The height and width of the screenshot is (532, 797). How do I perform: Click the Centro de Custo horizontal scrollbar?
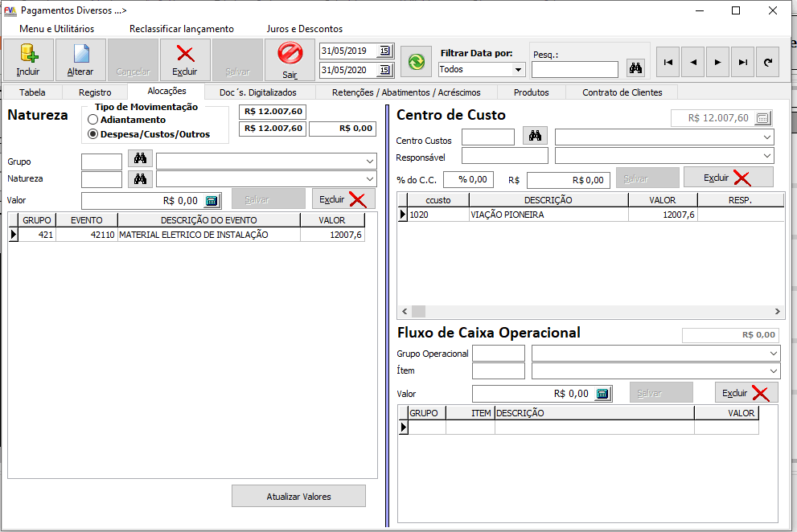coord(591,312)
